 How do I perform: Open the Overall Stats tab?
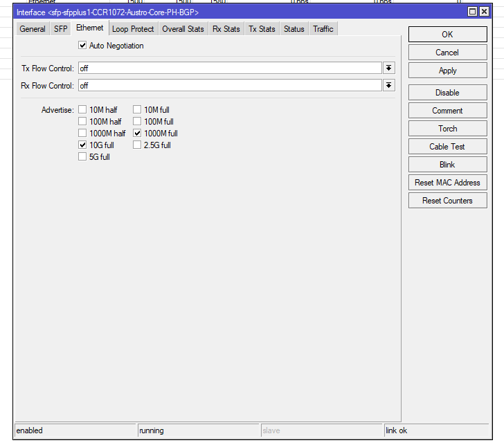point(183,29)
